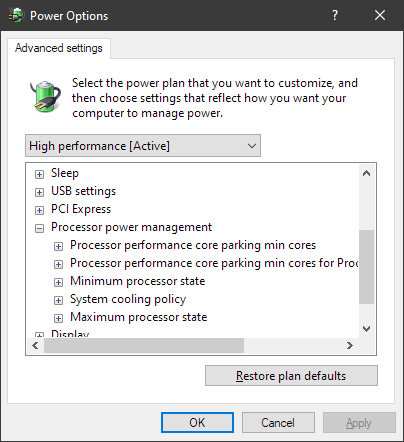Click the horizontal scrollbar right arrow
Image resolution: width=404 pixels, height=442 pixels.
[350, 346]
